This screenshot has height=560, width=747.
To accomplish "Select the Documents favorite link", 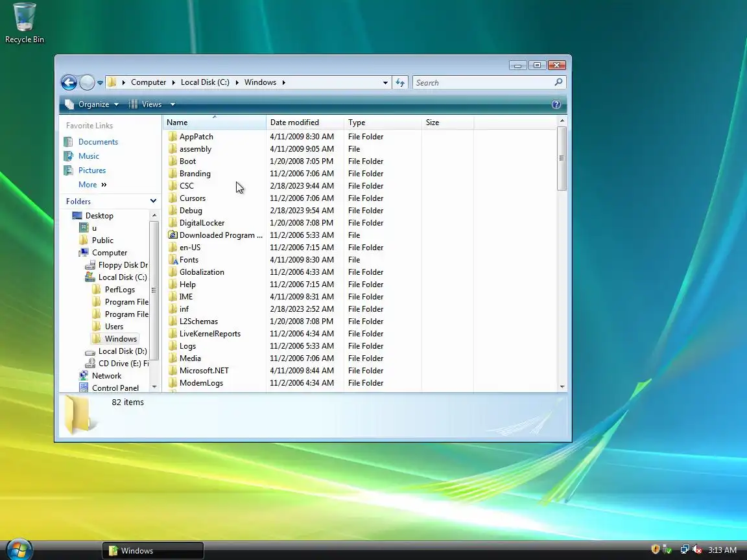I will (x=98, y=142).
